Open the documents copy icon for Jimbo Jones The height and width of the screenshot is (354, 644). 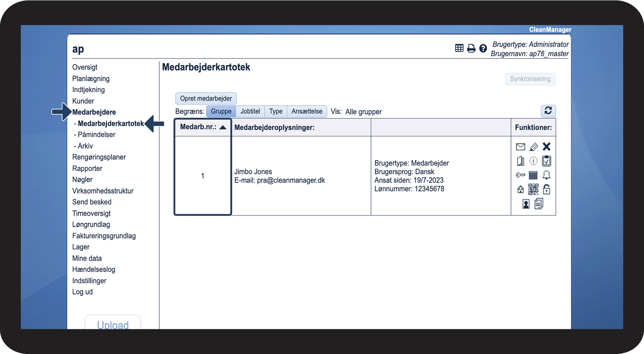539,203
